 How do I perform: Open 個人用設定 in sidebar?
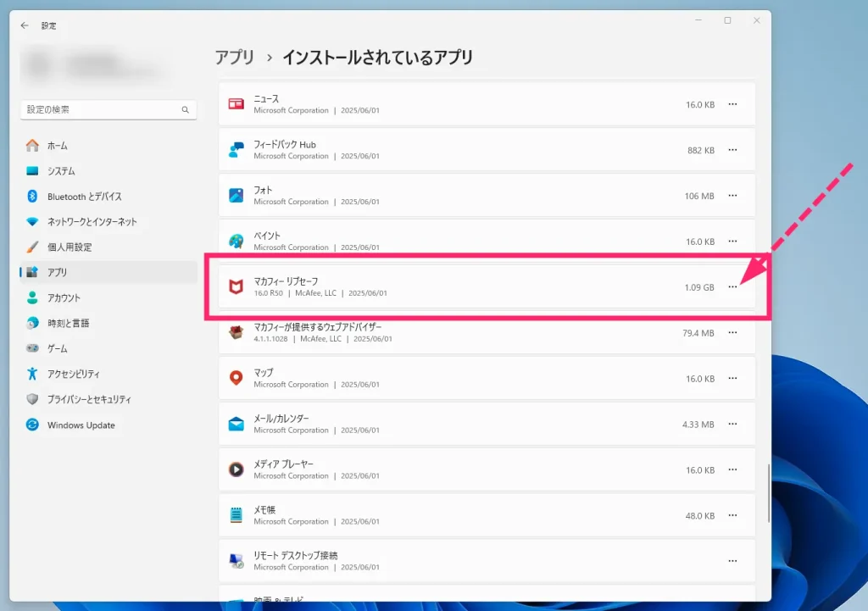[x=108, y=247]
